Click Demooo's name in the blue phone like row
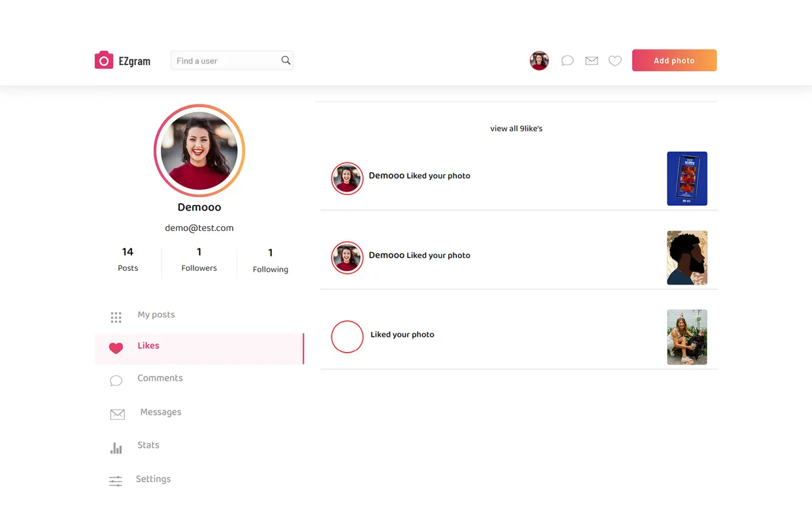 tap(386, 175)
